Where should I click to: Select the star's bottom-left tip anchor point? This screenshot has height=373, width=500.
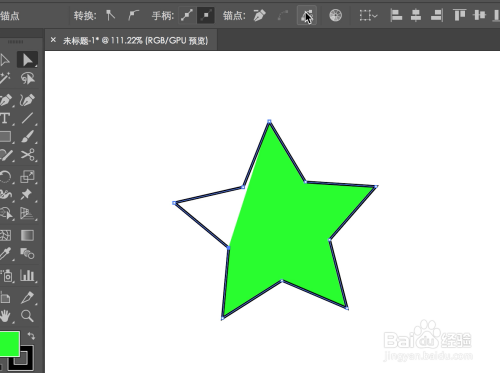pyautogui.click(x=222, y=318)
